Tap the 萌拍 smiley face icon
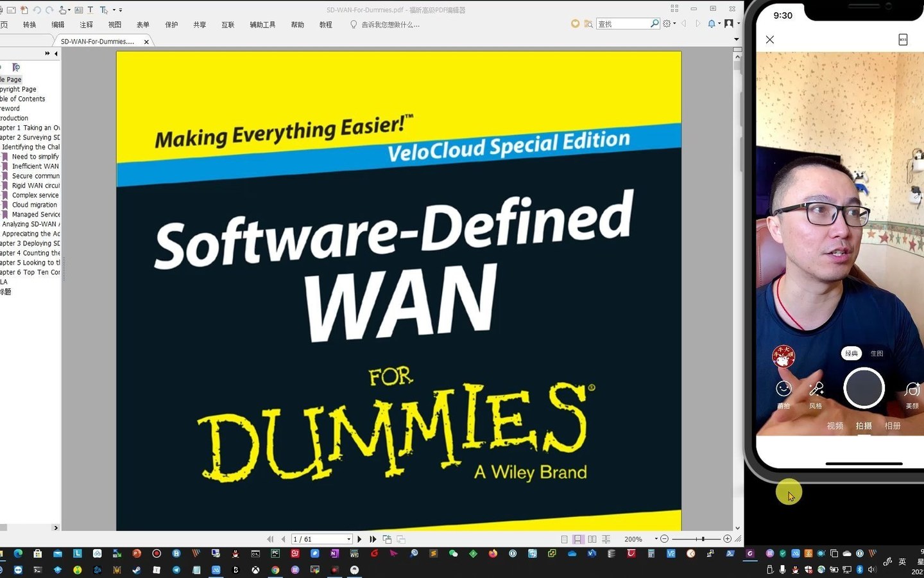Viewport: 924px width, 578px height. click(783, 389)
